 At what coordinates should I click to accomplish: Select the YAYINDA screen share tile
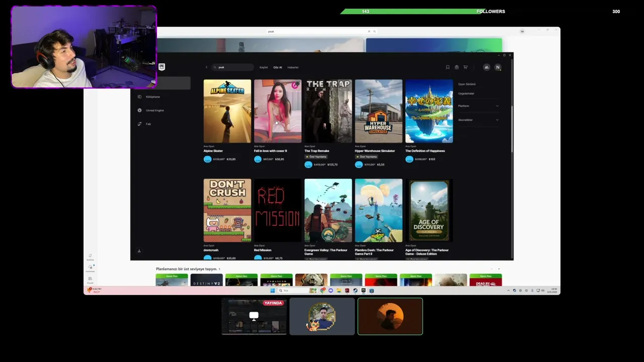[254, 316]
